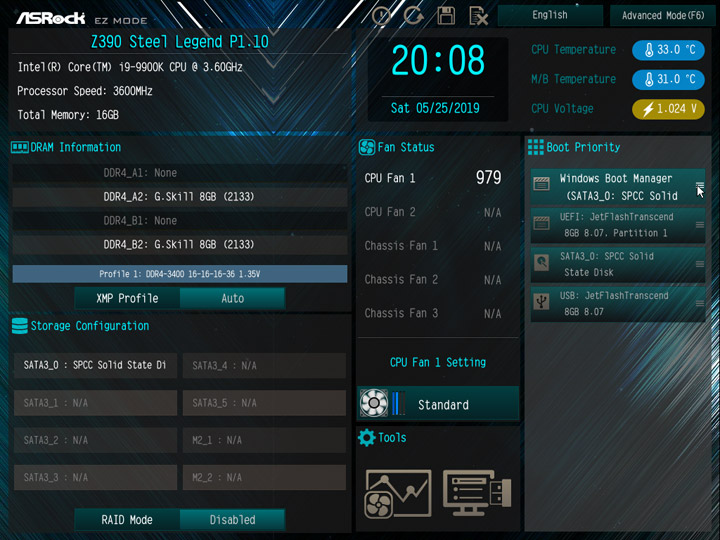Select the XMP Profile 1 DDR4-3400 bar
This screenshot has width=720, height=540.
click(x=180, y=274)
